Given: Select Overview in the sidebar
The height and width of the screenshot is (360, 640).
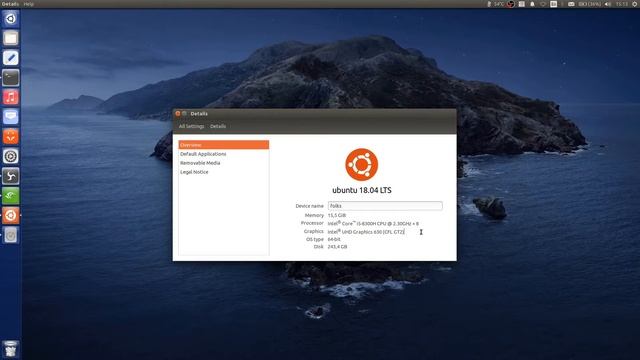Looking at the screenshot, I should [224, 145].
